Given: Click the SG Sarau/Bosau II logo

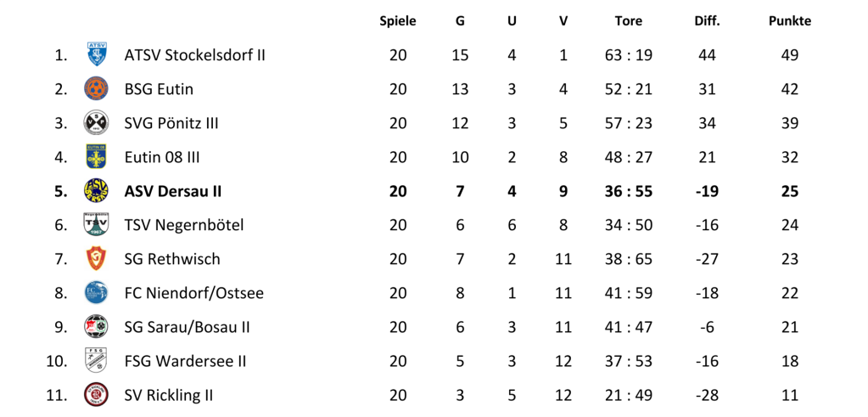Looking at the screenshot, I should tap(96, 327).
